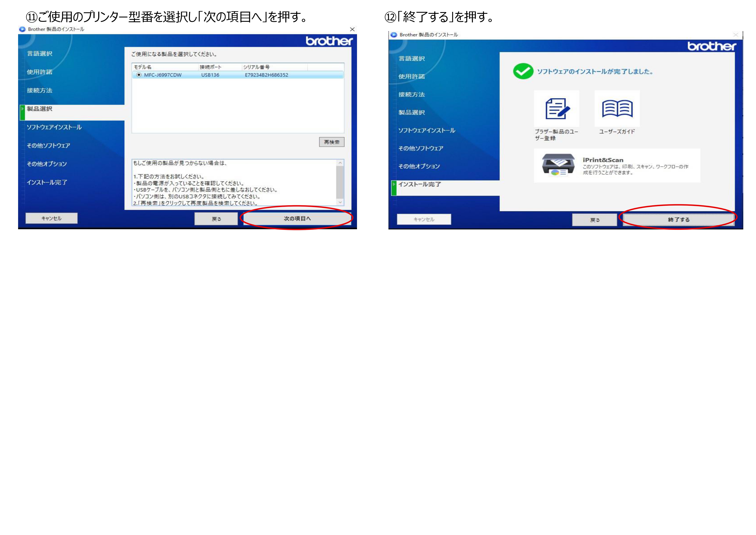Click the green install-complete checkmark icon
756x535 pixels.
coord(523,71)
